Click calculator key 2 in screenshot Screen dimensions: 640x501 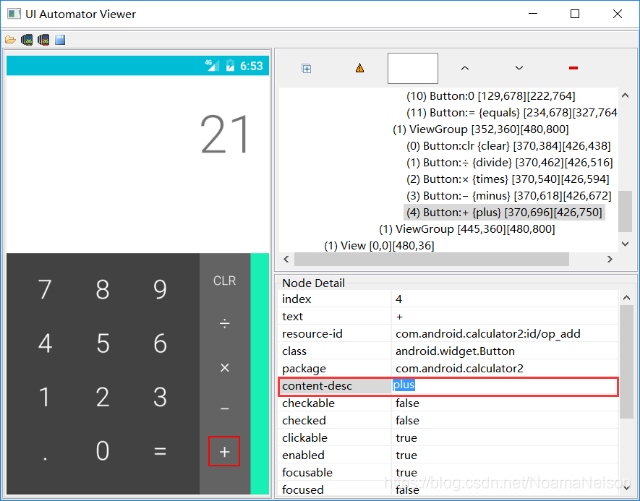click(x=102, y=397)
